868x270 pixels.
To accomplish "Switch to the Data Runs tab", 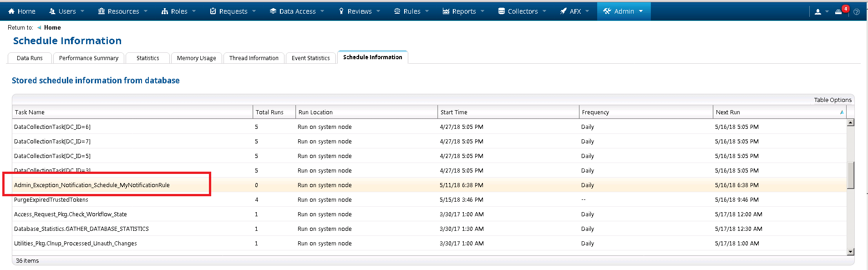I will 30,58.
